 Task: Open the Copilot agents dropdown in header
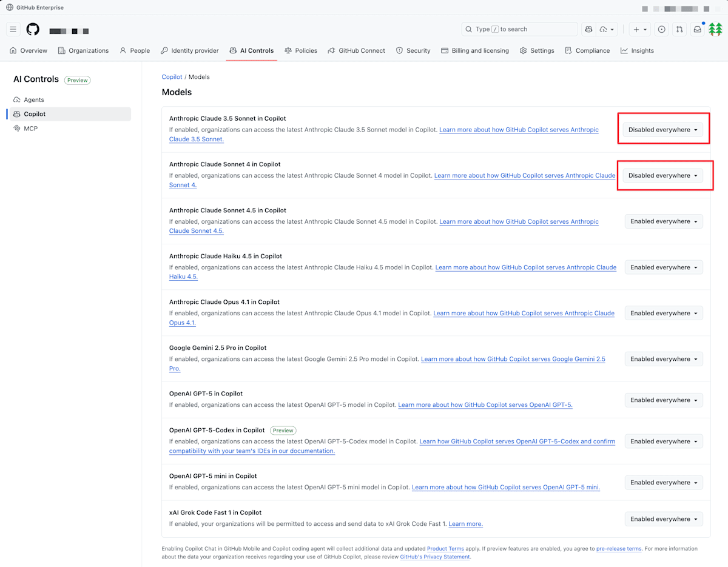607,29
